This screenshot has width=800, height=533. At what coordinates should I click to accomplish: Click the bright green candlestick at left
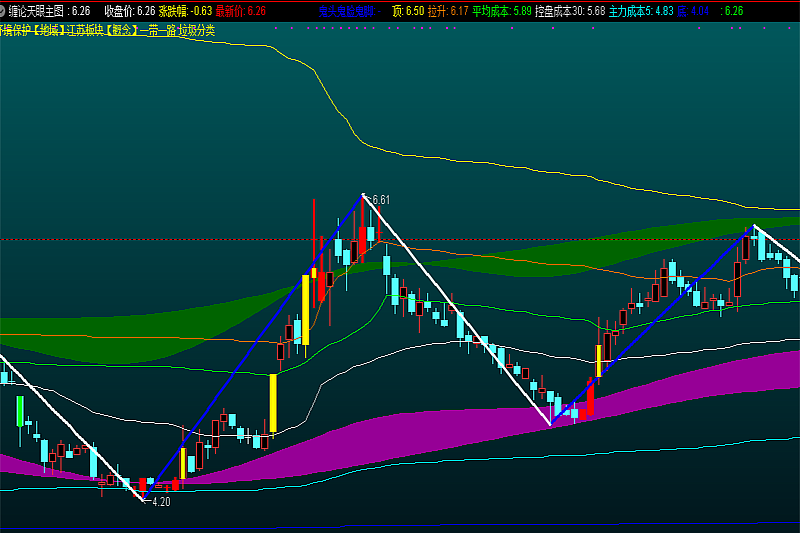click(19, 410)
